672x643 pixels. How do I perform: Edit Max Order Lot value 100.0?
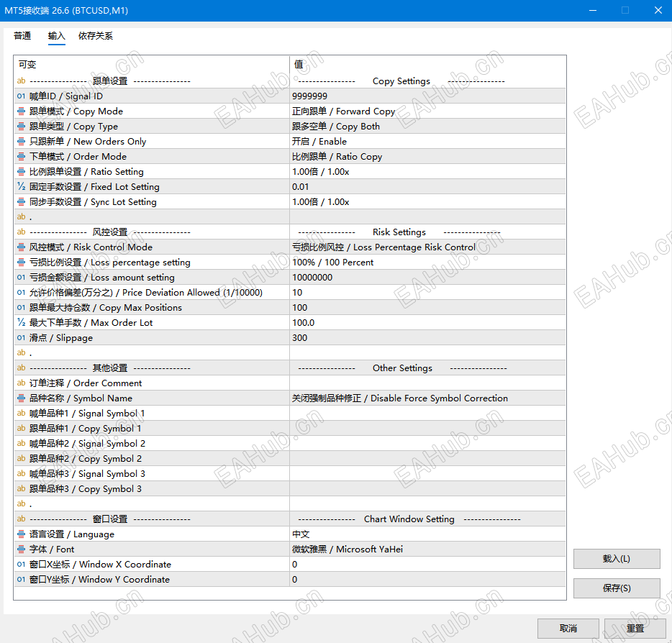427,322
